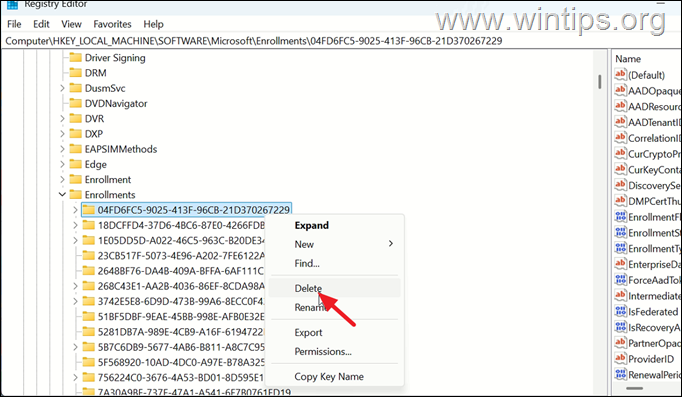This screenshot has width=682, height=397.
Task: Click the DusmSvc folder icon
Action: pos(76,88)
